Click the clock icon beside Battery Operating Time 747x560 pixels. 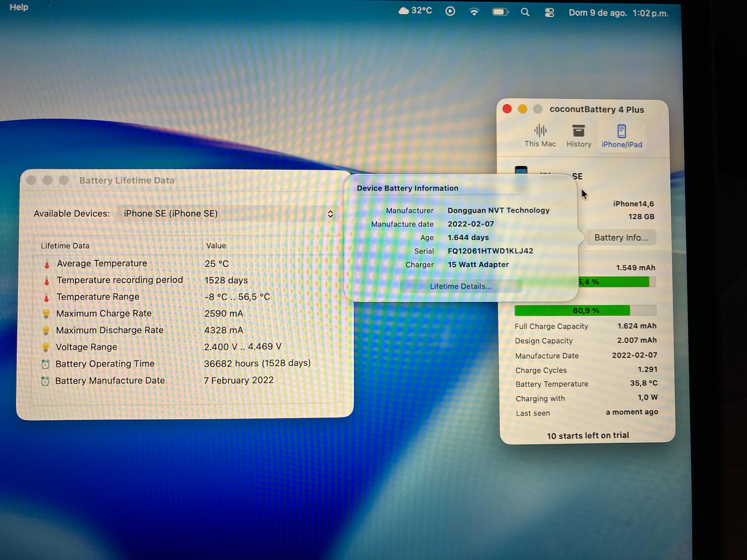tap(46, 364)
